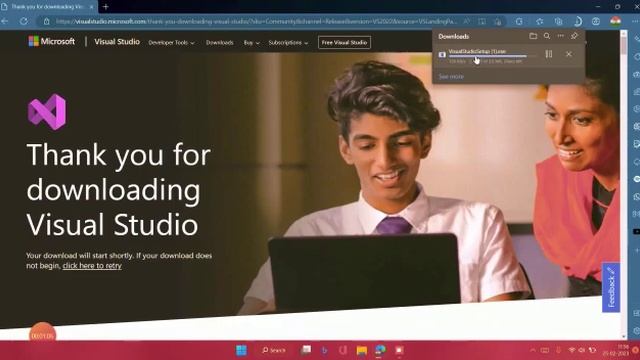Click the Edge browser taskbar icon
Viewport: 640px width, 360px height.
pyautogui.click(x=380, y=350)
